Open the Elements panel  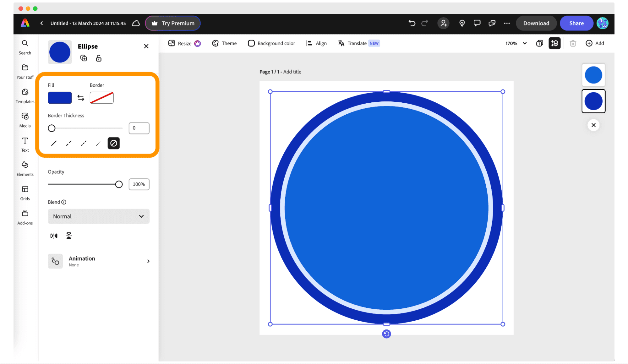25,169
